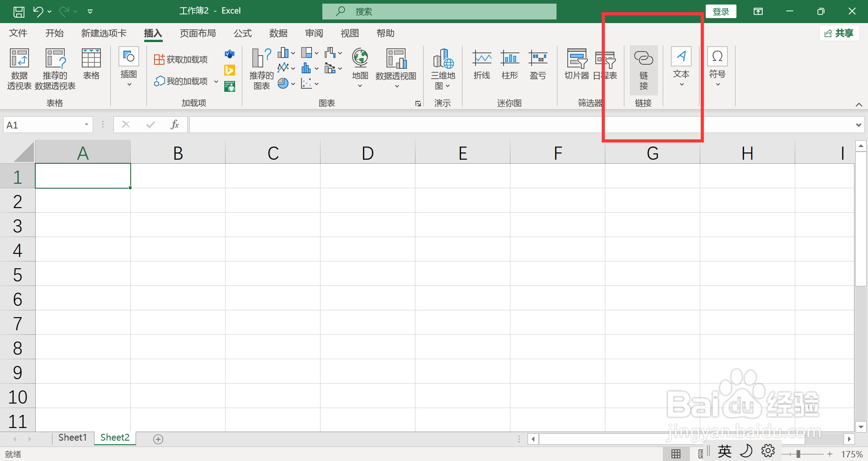Insert a combo chart
The image size is (868, 461).
(x=333, y=68)
